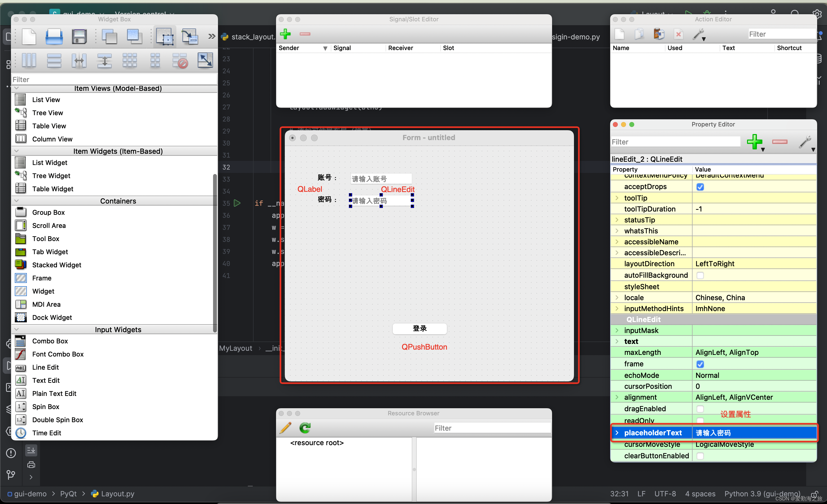Screen dimensions: 827x504
Task: Click the new signal/slot connection icon
Action: click(x=286, y=34)
